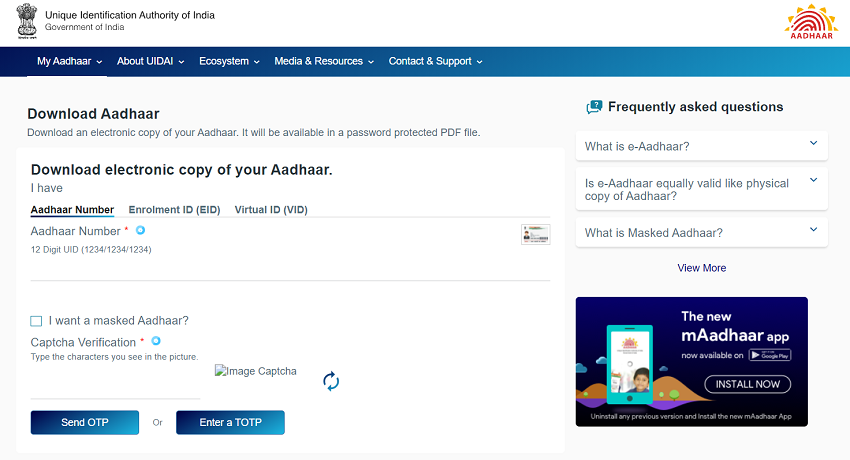Open the My Aadhaar menu

tap(70, 61)
